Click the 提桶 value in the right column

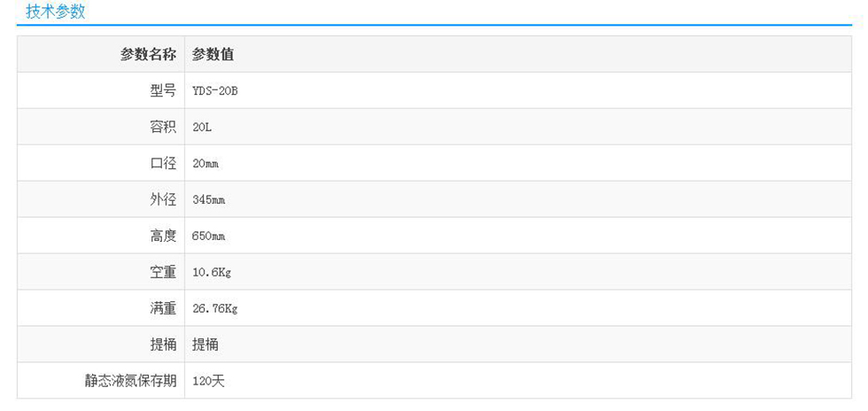click(x=205, y=345)
